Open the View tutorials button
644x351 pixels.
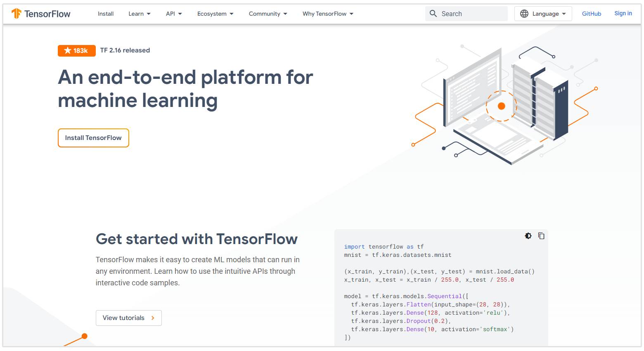pos(129,318)
